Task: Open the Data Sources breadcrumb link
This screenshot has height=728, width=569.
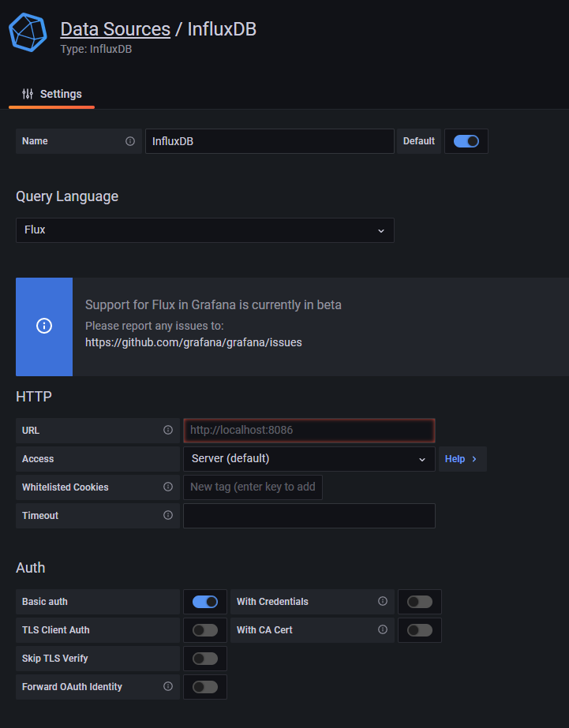Action: pyautogui.click(x=115, y=28)
